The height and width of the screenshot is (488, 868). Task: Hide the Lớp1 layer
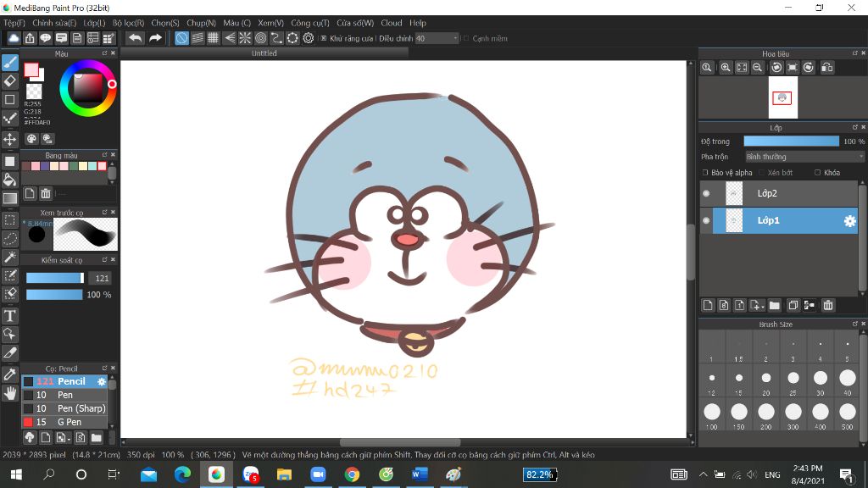coord(706,220)
